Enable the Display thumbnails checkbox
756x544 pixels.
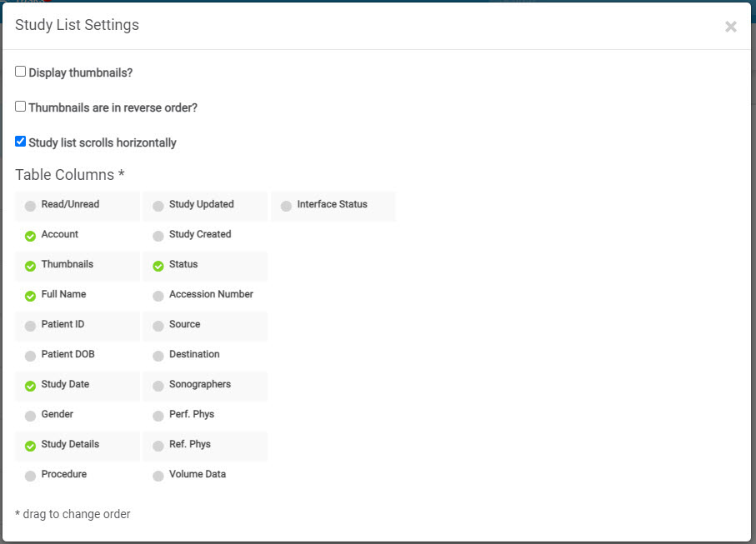coord(20,72)
